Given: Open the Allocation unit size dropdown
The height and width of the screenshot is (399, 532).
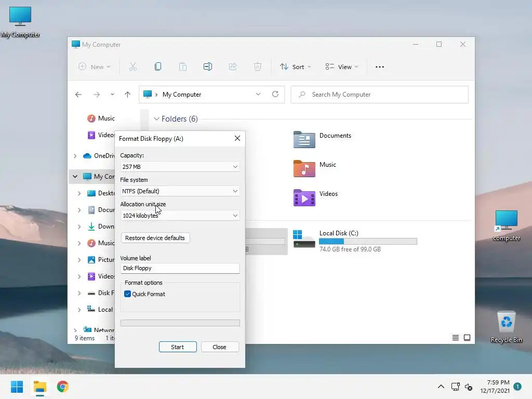Looking at the screenshot, I should coord(180,216).
